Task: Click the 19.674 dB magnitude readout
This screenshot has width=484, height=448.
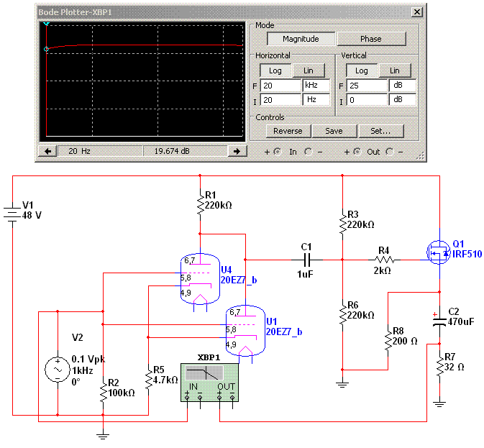Action: (x=186, y=151)
